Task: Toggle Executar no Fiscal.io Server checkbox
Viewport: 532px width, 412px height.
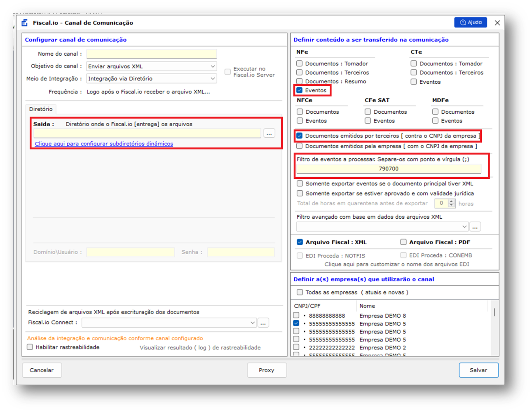Action: click(x=227, y=72)
